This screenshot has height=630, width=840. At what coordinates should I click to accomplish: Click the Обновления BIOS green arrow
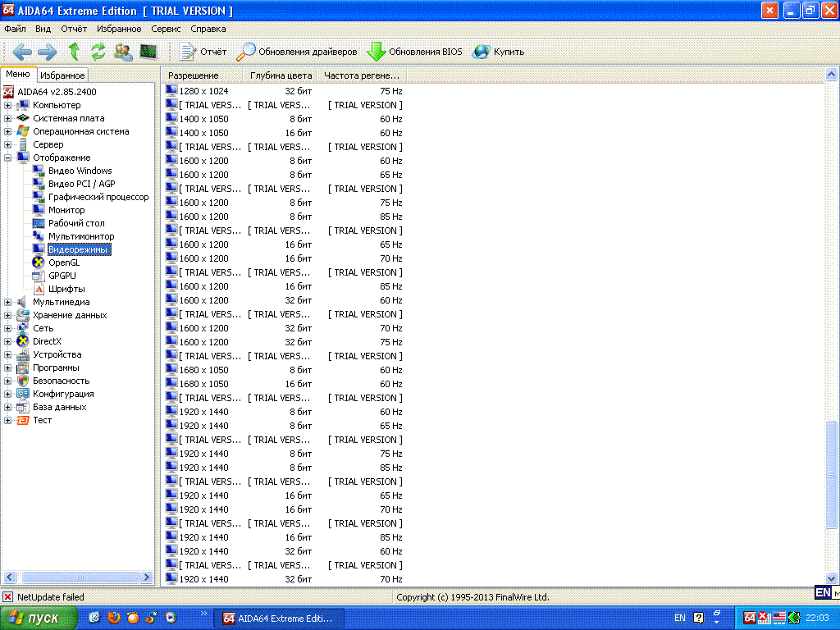414,52
